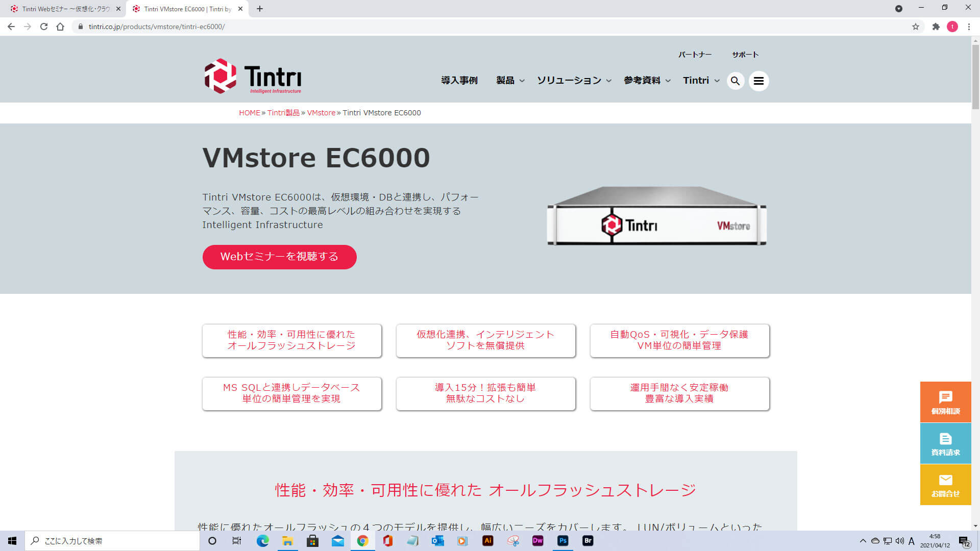Expand the ソリューション dropdown menu

click(574, 81)
